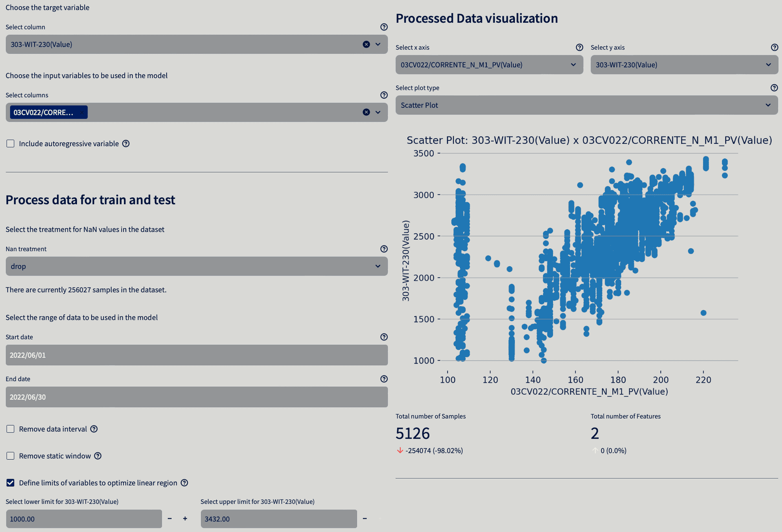
Task: Remove the 03CV022/CORRE... tag chip
Action: point(81,112)
